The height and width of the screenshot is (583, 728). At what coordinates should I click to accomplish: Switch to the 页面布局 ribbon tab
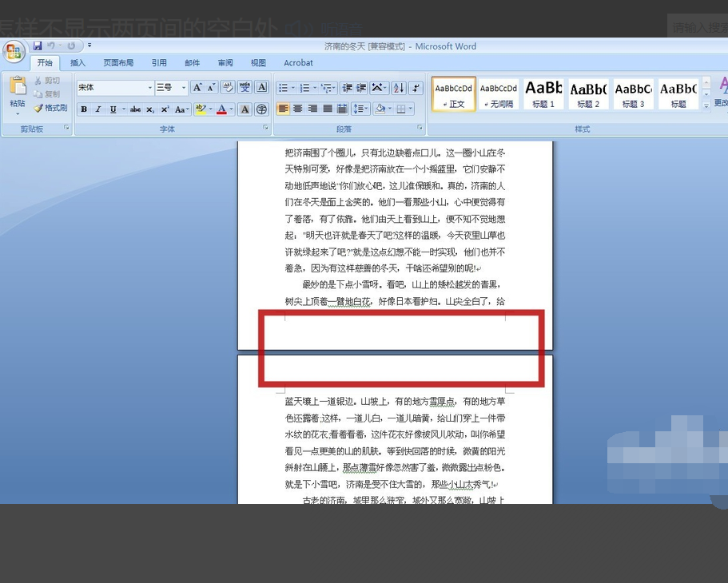118,62
